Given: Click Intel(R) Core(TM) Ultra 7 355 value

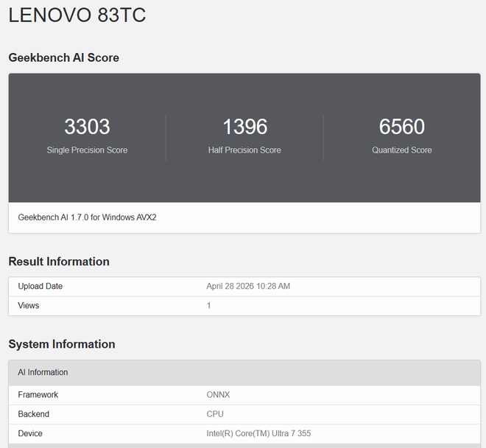Looking at the screenshot, I should (x=258, y=433).
